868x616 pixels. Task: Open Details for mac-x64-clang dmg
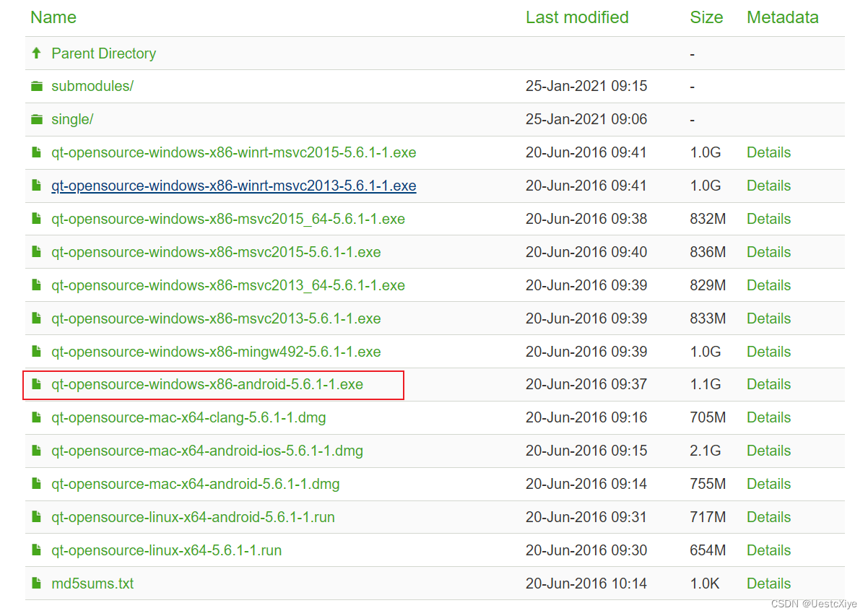[x=768, y=417]
